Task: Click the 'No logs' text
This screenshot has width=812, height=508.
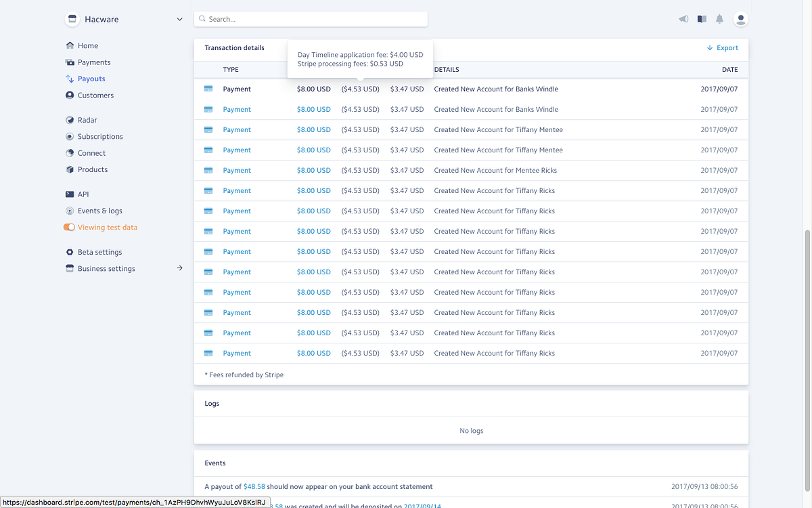Action: pyautogui.click(x=471, y=431)
